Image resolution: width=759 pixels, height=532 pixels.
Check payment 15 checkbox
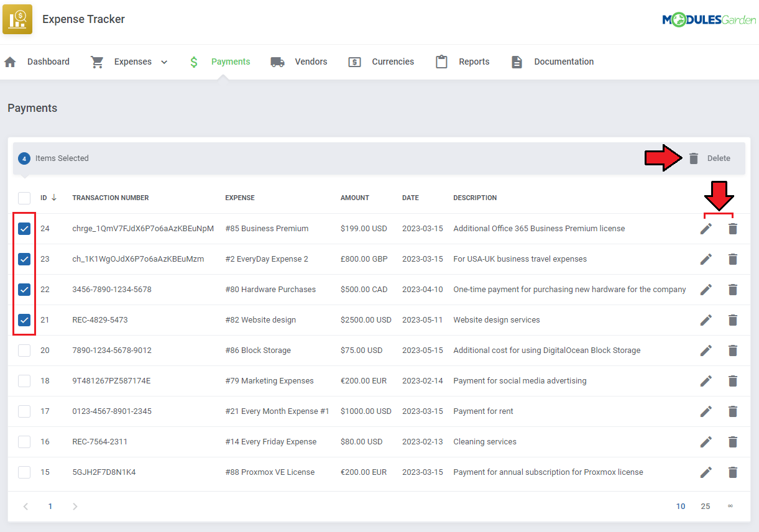(24, 472)
